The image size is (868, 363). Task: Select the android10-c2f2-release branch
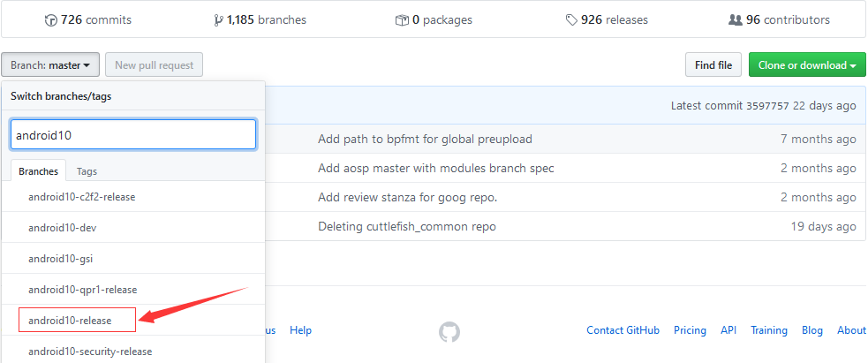click(x=81, y=197)
